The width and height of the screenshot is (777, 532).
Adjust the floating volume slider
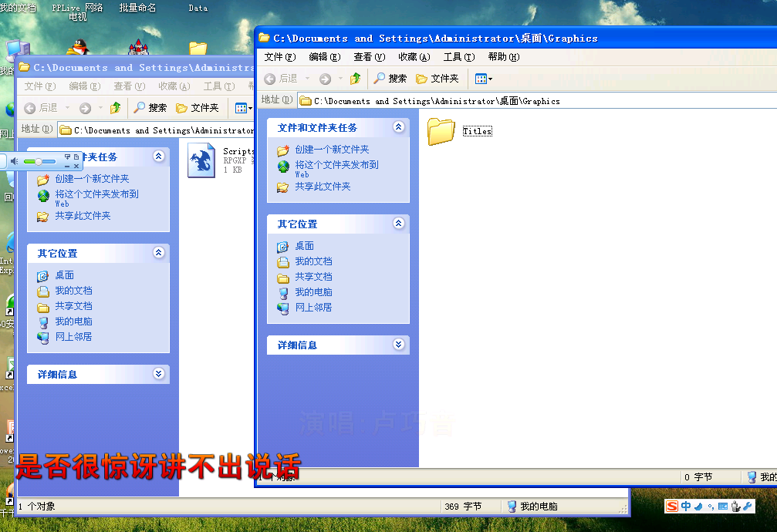pos(39,161)
